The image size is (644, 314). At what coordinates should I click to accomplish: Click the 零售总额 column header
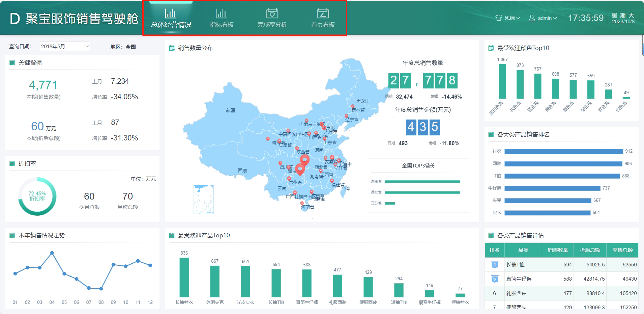(x=622, y=250)
